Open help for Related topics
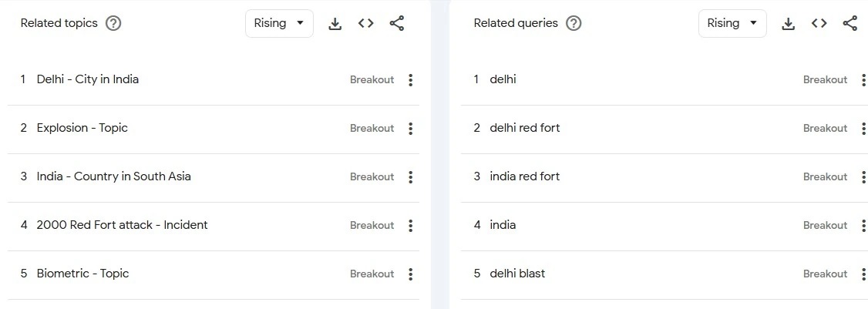868x309 pixels. (x=113, y=23)
